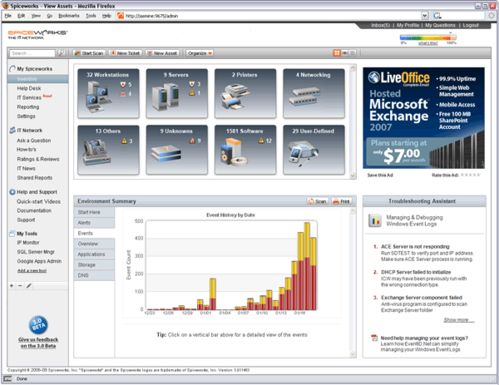Open the 32 Workstations asset group

tap(108, 93)
